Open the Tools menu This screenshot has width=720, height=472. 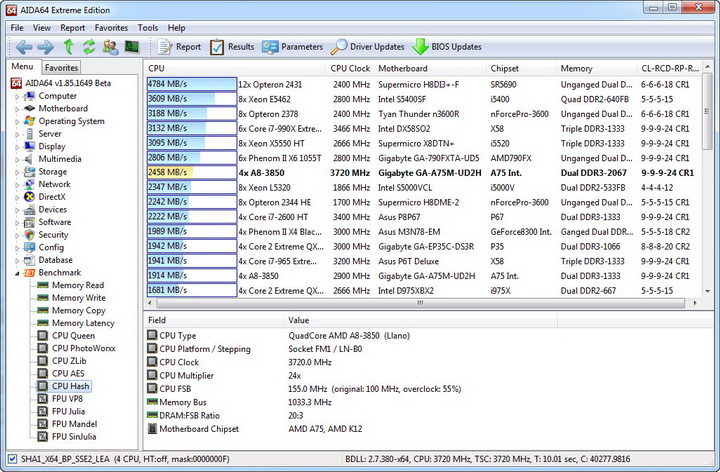[x=147, y=28]
